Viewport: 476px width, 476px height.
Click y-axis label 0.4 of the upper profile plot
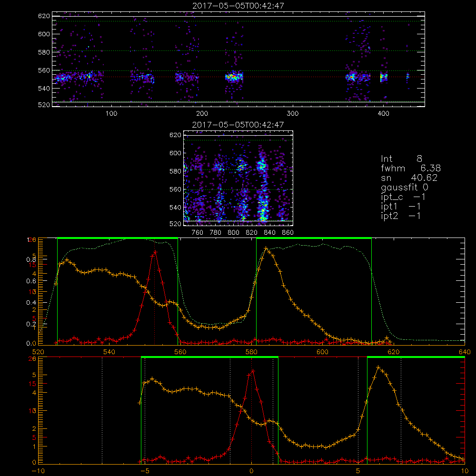(31, 303)
